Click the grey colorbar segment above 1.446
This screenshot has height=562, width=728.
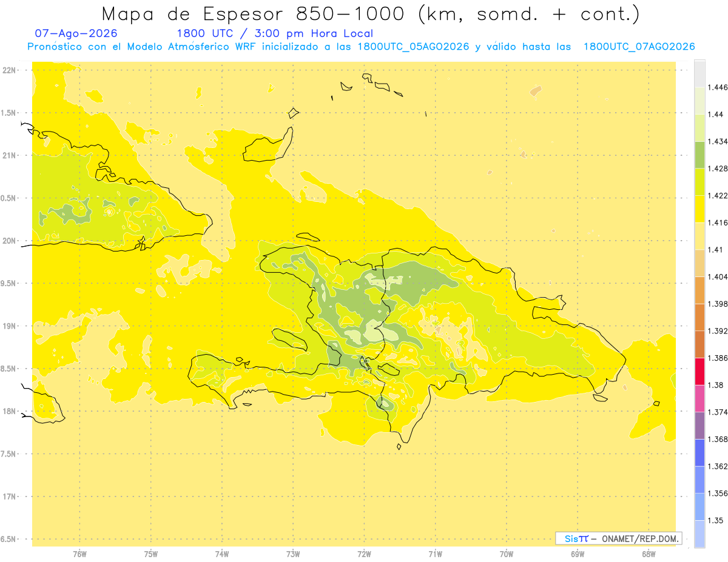[x=699, y=74]
